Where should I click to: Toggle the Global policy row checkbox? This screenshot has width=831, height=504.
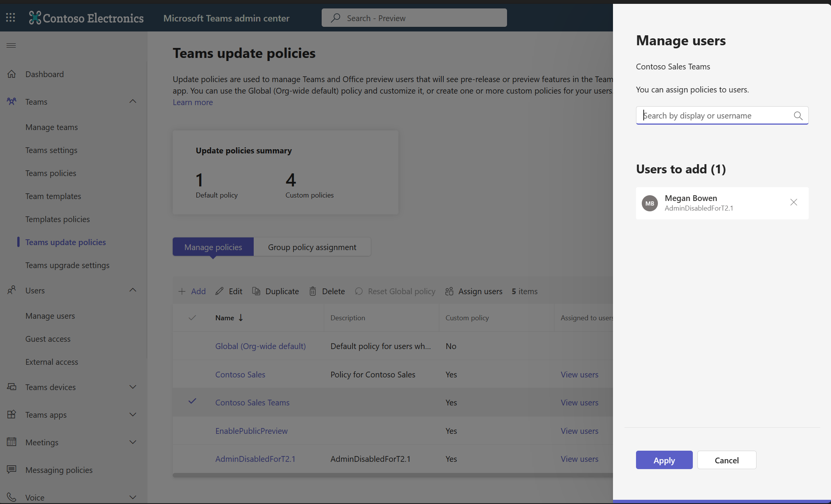coord(192,346)
